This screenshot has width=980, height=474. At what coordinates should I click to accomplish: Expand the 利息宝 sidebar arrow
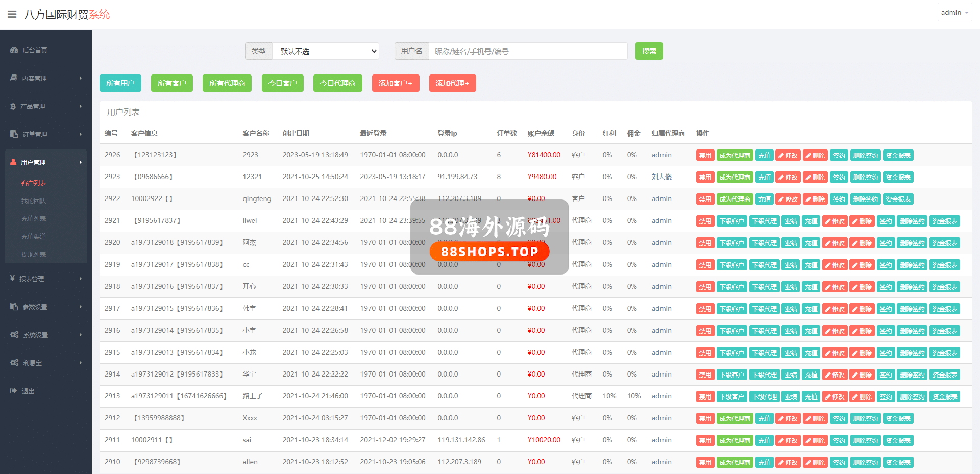click(x=80, y=363)
